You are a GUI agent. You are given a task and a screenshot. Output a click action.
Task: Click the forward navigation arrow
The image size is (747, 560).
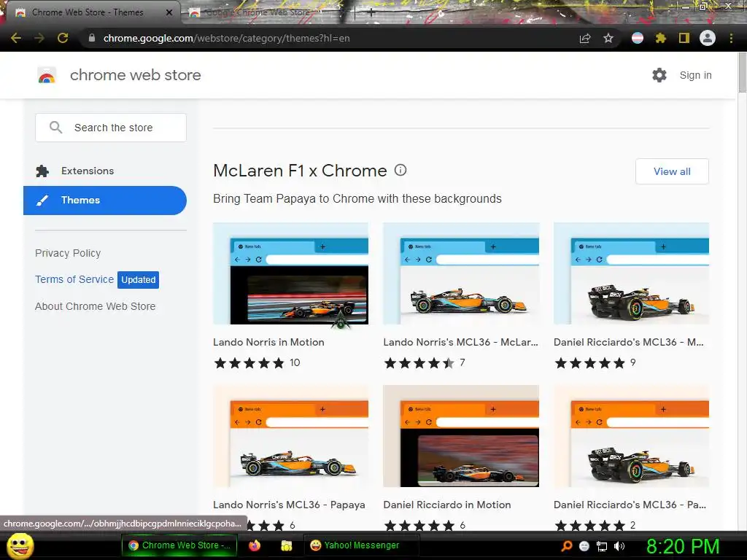pos(39,38)
